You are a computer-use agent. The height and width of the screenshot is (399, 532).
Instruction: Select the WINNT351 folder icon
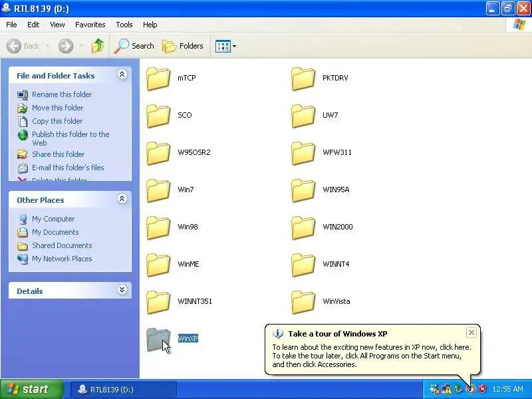pyautogui.click(x=158, y=303)
